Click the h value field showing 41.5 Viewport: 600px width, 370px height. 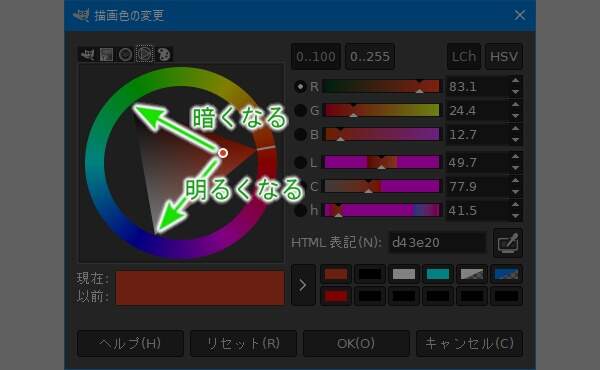[x=478, y=210]
